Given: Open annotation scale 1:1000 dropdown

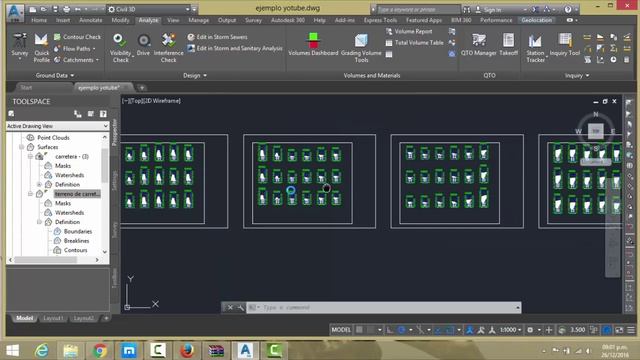Looking at the screenshot, I should coord(511,330).
